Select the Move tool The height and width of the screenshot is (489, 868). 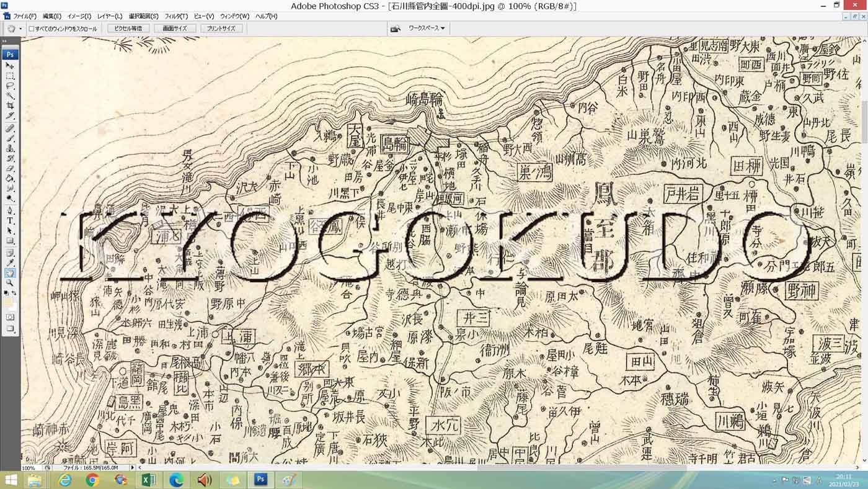tap(10, 65)
